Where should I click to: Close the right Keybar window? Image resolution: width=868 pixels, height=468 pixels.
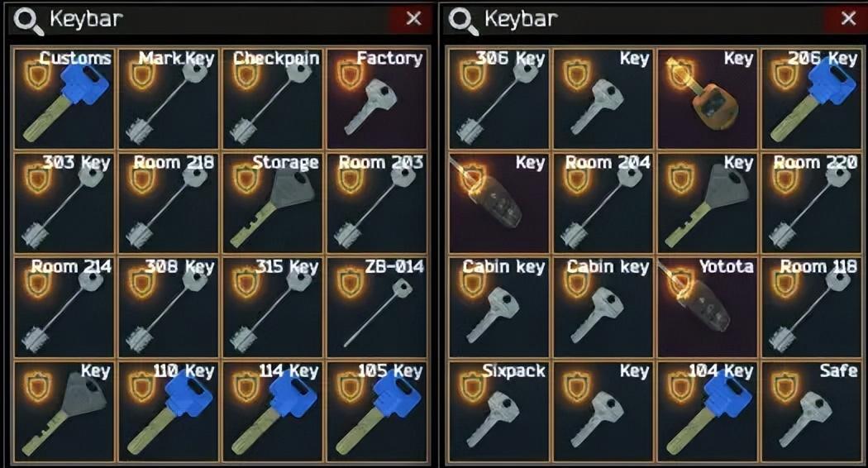(847, 19)
